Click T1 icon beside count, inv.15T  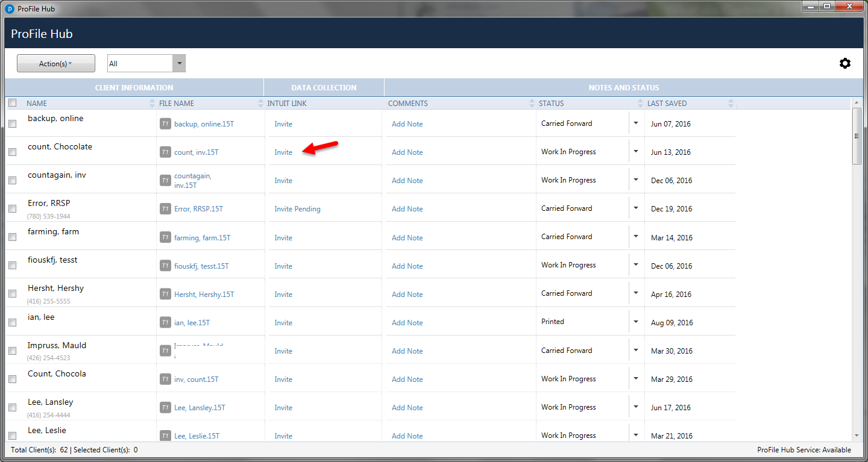(x=165, y=152)
